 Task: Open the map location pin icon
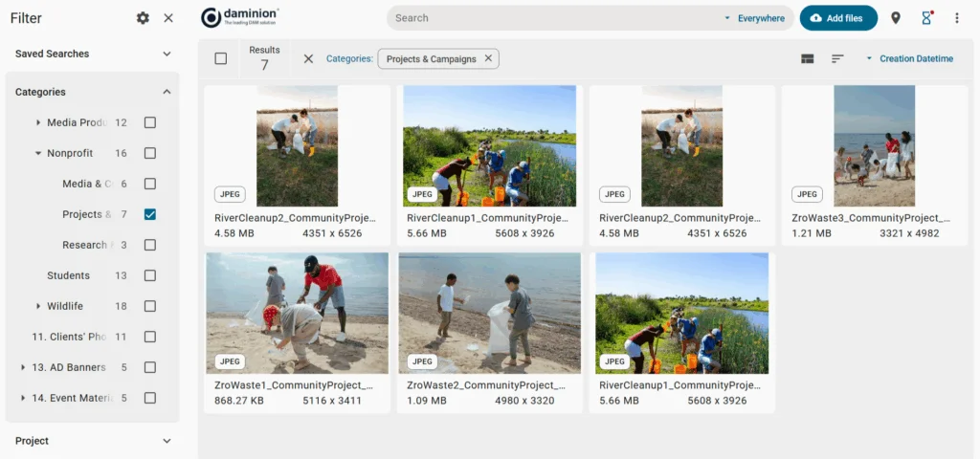(896, 18)
